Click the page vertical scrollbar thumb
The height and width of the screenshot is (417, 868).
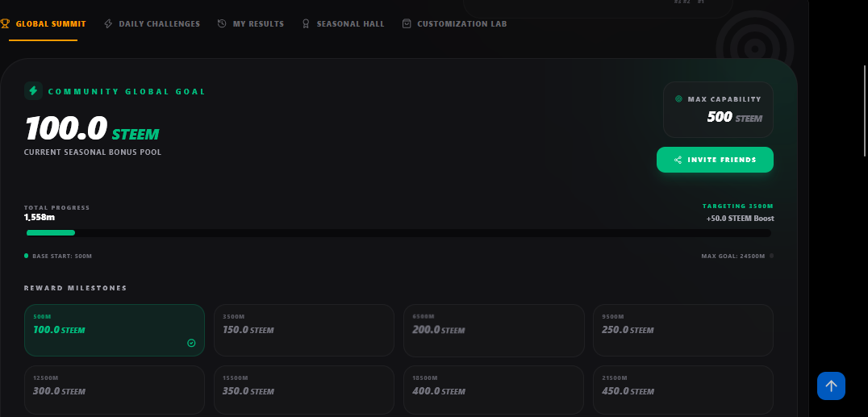866,111
